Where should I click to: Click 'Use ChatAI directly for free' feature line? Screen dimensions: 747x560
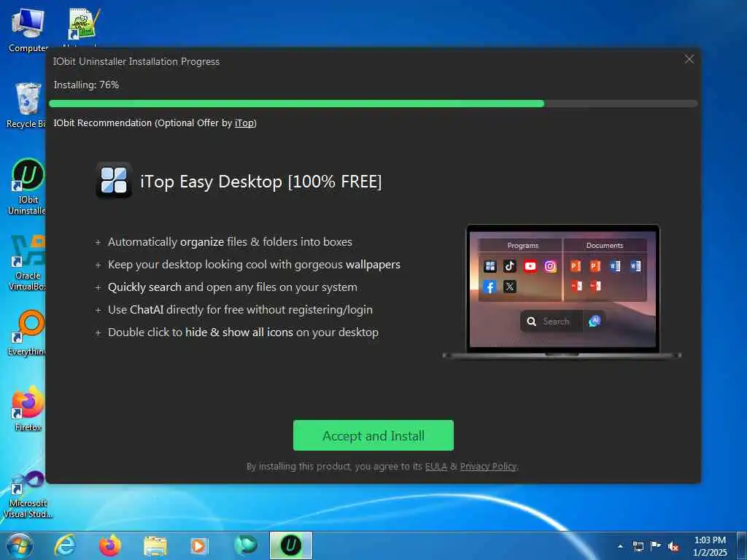[240, 310]
